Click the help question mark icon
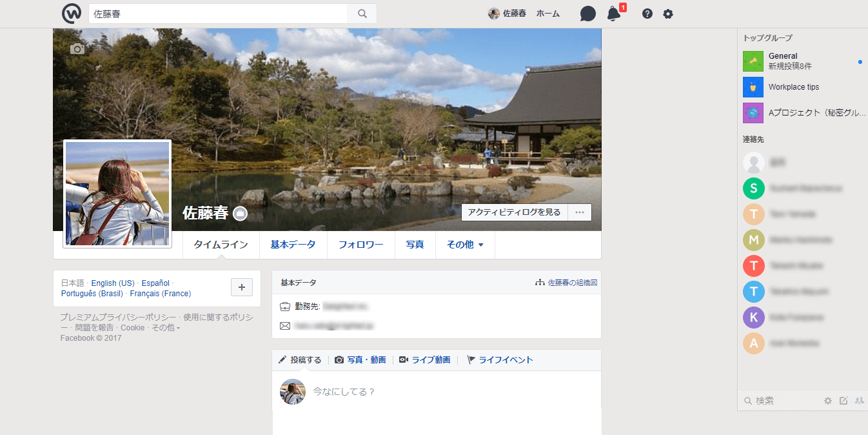868x435 pixels. tap(647, 14)
